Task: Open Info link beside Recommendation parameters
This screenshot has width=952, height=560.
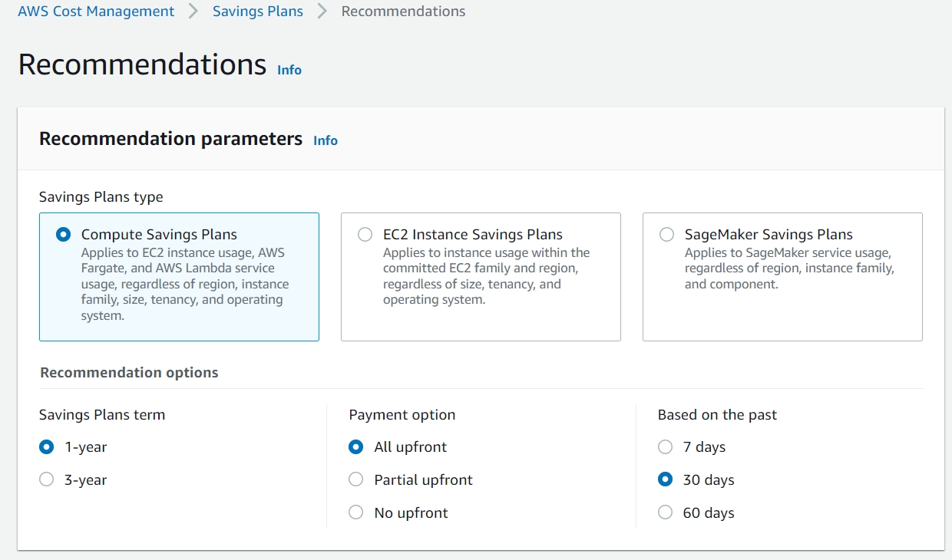Action: click(x=326, y=140)
